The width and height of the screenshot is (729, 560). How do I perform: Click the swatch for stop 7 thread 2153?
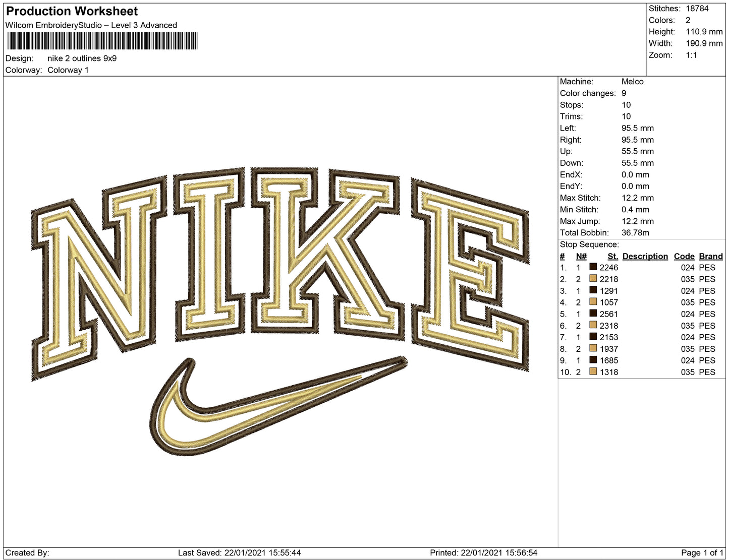point(593,337)
